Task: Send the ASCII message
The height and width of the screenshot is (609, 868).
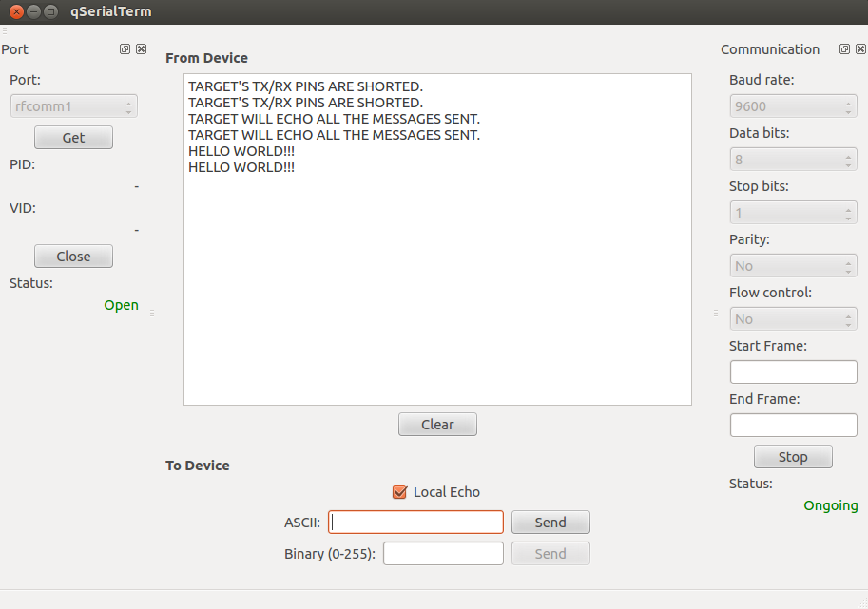Action: [550, 523]
